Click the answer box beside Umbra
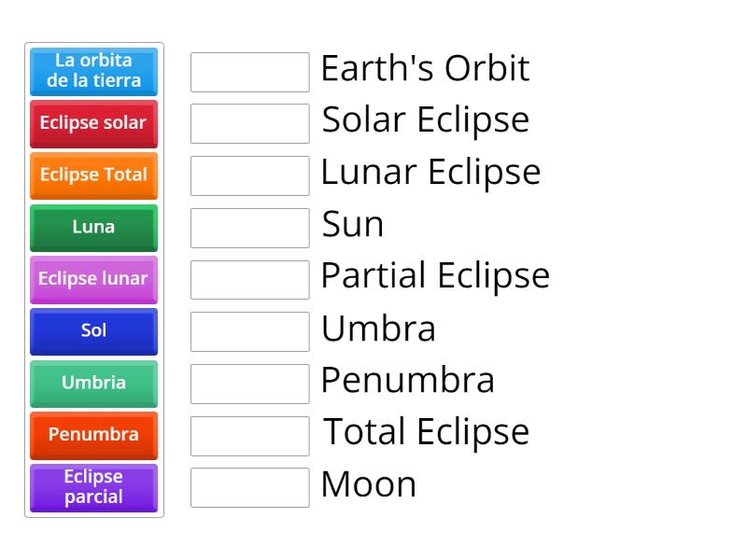This screenshot has width=747, height=560. [249, 329]
